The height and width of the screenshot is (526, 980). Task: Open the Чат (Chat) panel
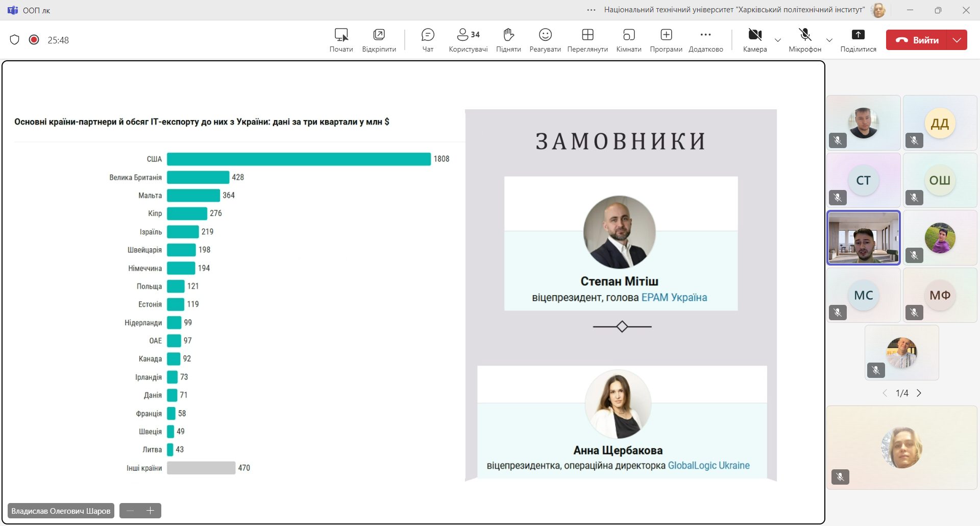tap(428, 40)
